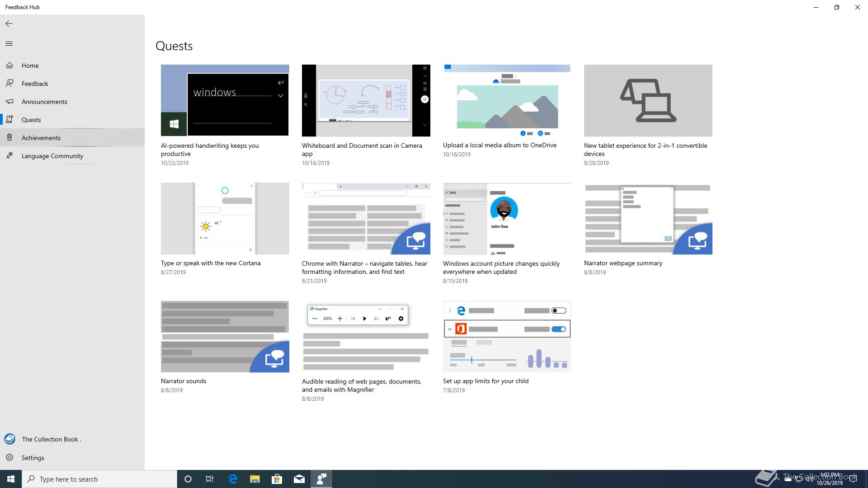Click Feedback Hub taskbar icon

coord(321,479)
